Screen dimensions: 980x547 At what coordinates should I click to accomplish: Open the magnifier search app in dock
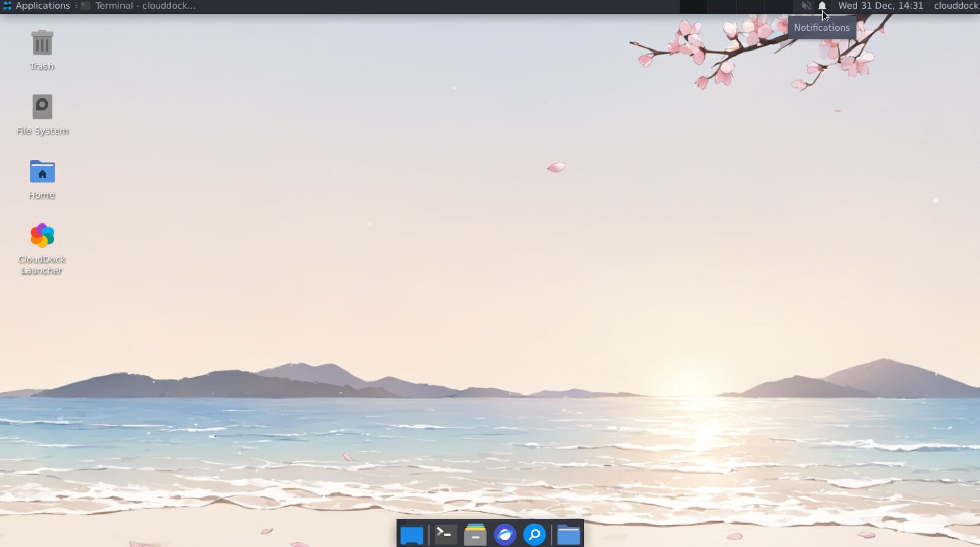click(x=534, y=535)
